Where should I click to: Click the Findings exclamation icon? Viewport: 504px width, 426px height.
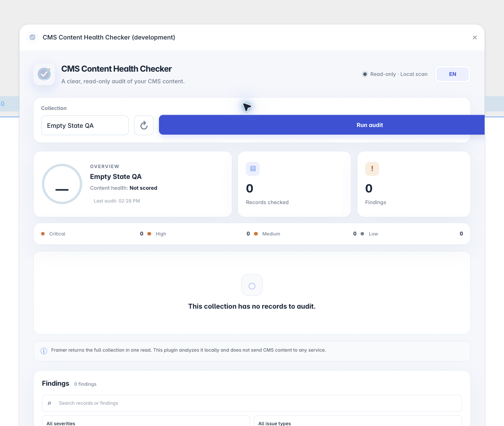372,169
